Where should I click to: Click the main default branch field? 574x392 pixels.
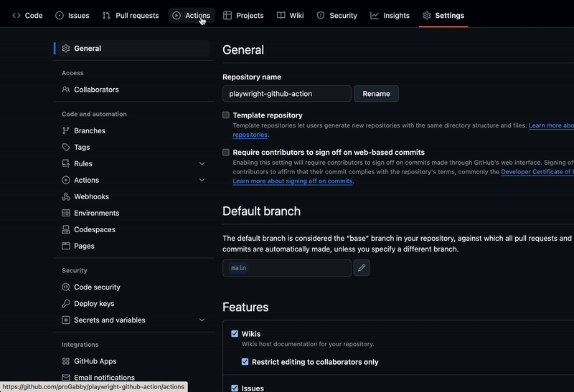(287, 268)
